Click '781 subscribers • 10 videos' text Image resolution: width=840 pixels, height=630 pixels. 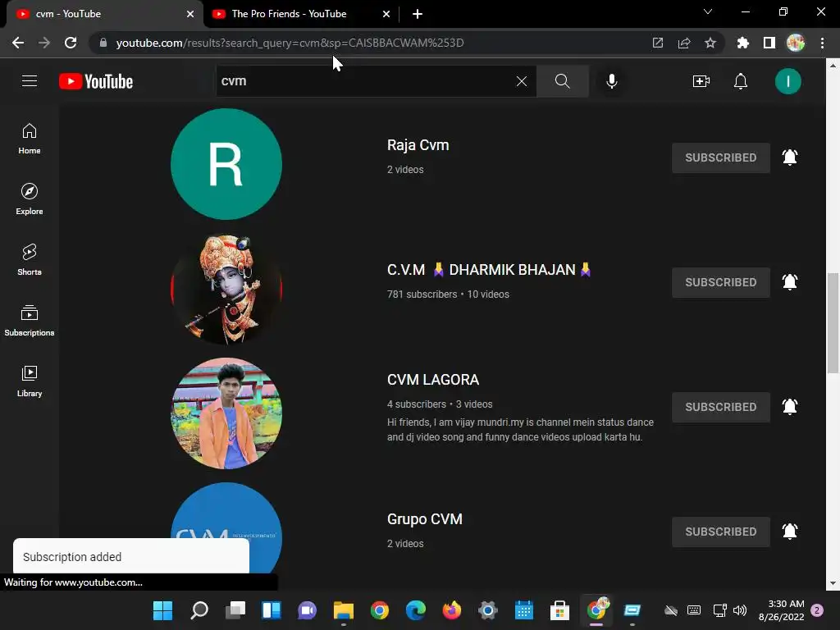coord(448,294)
